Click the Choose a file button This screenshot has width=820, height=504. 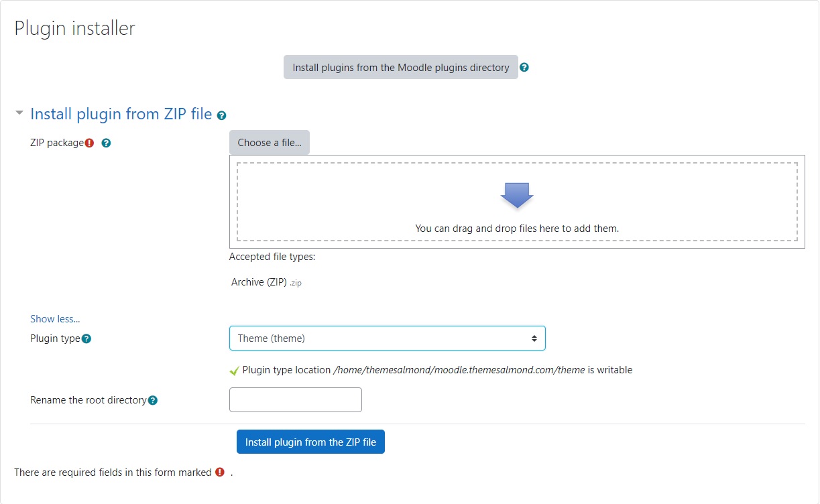pyautogui.click(x=270, y=143)
